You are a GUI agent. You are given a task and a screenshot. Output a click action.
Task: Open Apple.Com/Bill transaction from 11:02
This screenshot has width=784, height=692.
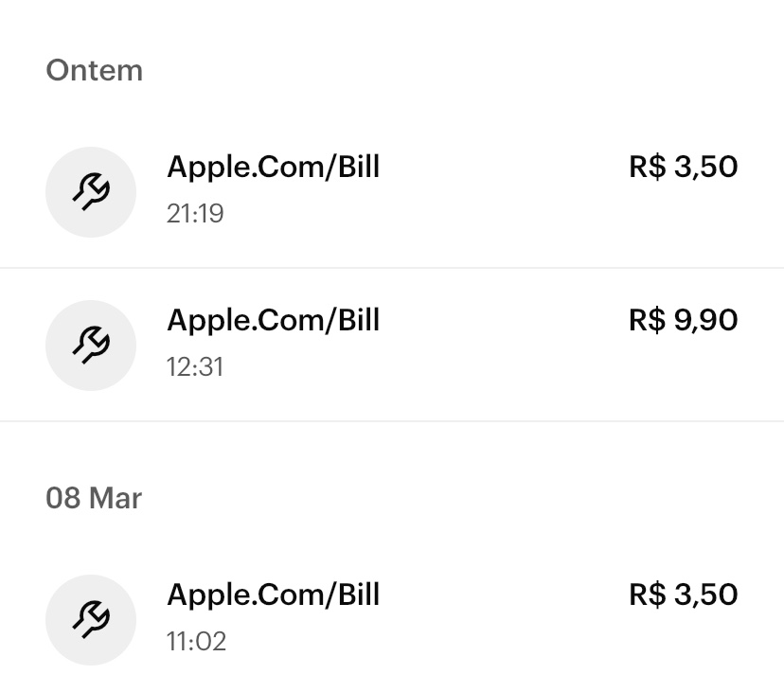(273, 595)
